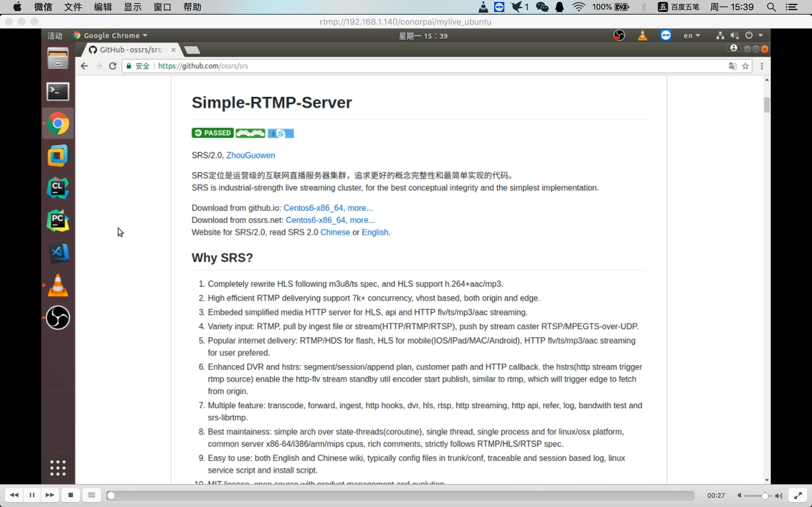Show applications grid at dock bottom
Image resolution: width=812 pixels, height=507 pixels.
point(58,468)
